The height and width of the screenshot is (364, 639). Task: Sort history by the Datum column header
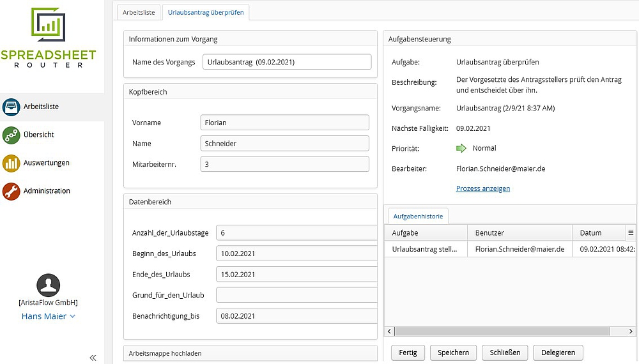click(599, 233)
